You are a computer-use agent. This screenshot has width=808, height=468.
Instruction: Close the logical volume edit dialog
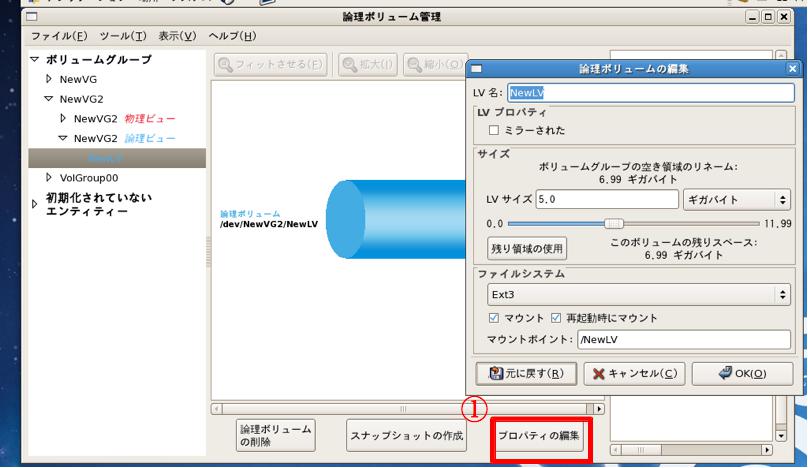(x=793, y=69)
